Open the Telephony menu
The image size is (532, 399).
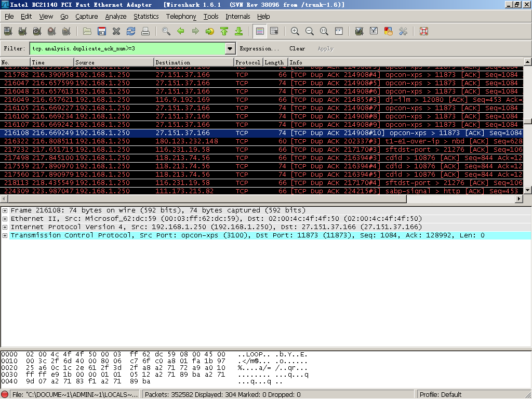181,16
